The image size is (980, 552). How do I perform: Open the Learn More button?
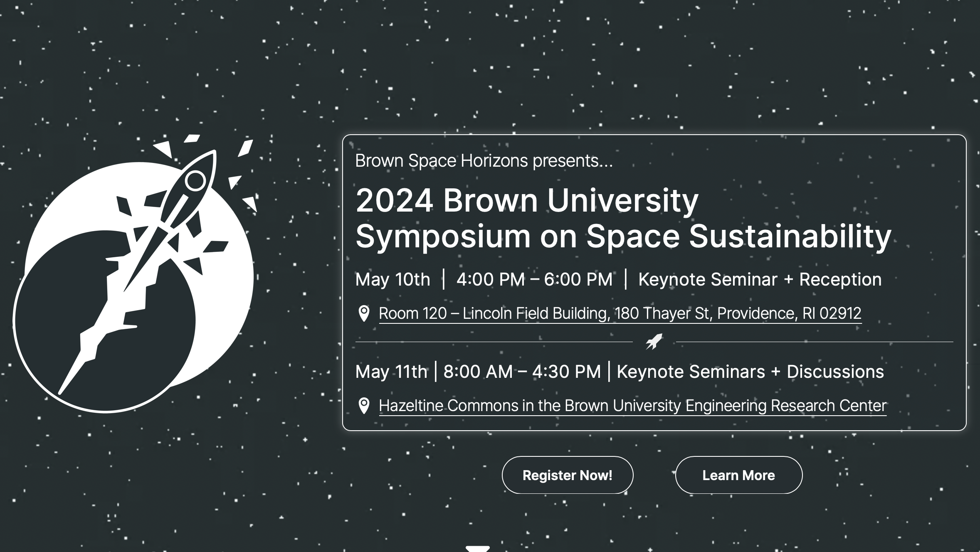tap(739, 475)
